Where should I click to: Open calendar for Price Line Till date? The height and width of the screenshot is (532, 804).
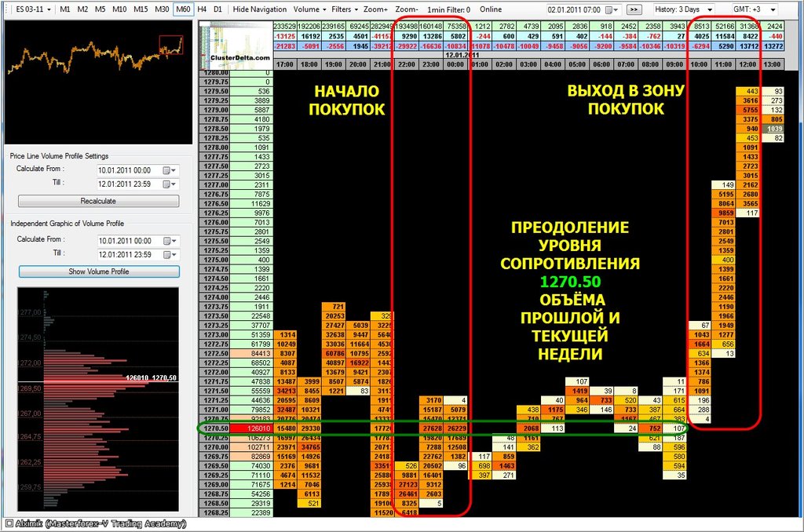pyautogui.click(x=170, y=184)
